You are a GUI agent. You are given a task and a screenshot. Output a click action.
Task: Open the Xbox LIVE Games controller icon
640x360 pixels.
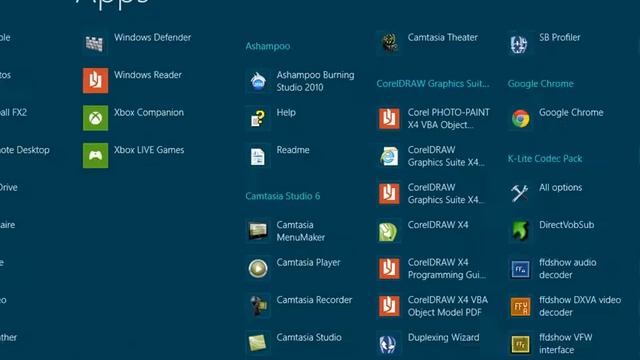click(95, 156)
